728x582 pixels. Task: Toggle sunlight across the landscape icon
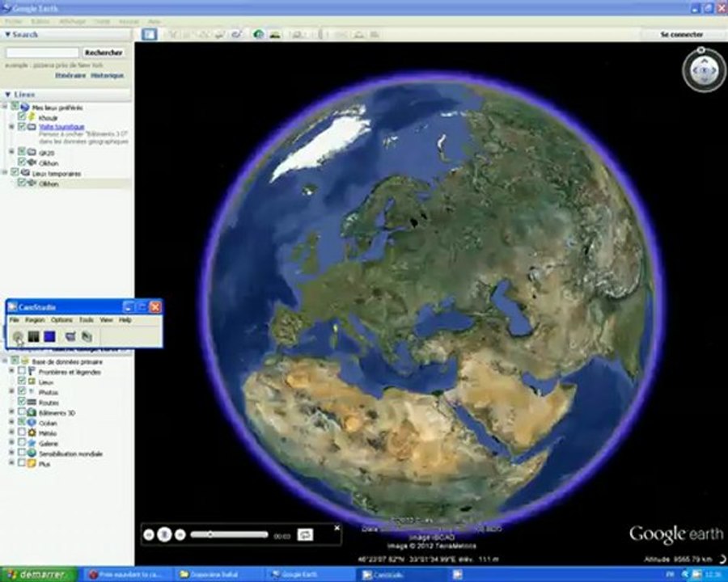(275, 34)
